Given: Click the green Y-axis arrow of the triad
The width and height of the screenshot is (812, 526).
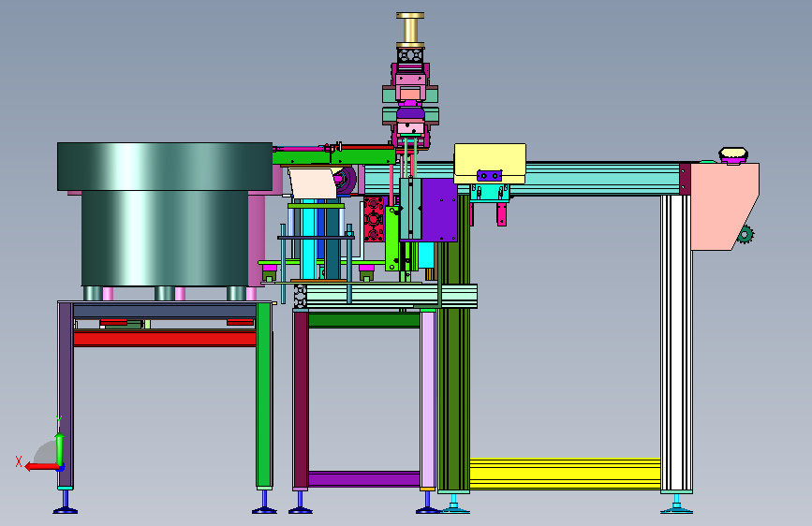Looking at the screenshot, I should 60,449.
